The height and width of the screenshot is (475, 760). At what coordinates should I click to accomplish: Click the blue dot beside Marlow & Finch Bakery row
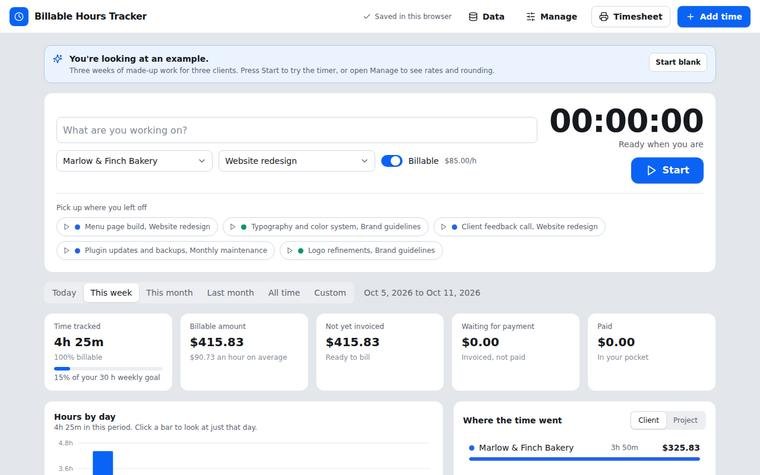click(472, 448)
